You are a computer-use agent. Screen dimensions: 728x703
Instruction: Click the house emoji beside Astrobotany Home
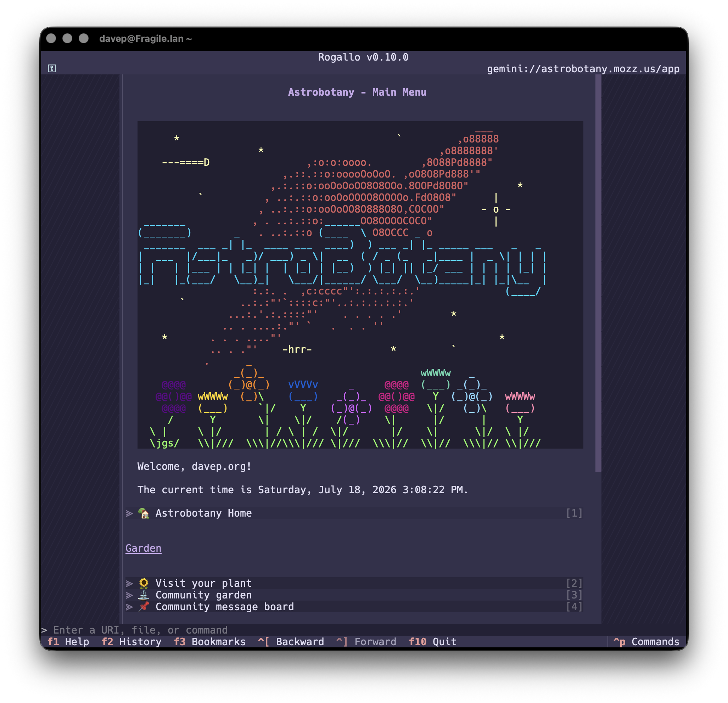tap(144, 513)
